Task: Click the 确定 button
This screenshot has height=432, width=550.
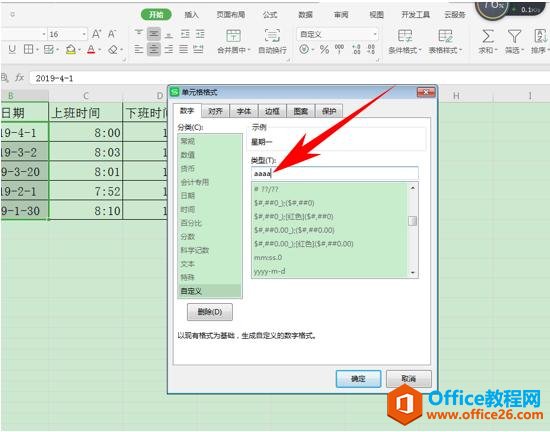Action: coord(358,379)
